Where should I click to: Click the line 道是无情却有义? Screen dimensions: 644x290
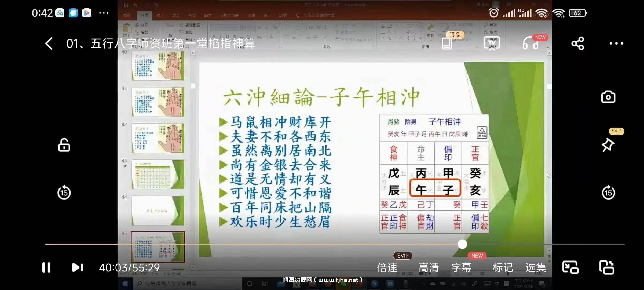coord(281,179)
